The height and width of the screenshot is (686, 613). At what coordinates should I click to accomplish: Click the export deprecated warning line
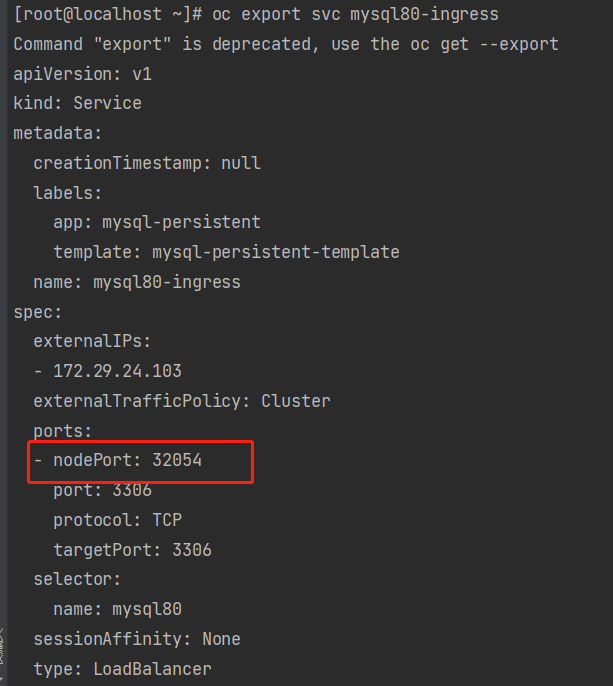[x=286, y=45]
